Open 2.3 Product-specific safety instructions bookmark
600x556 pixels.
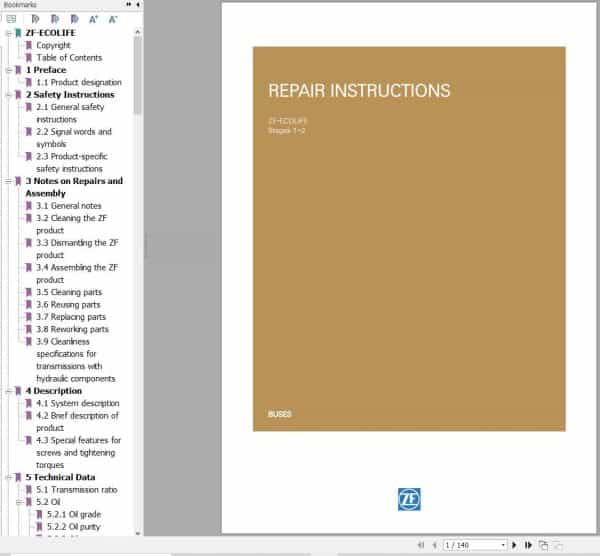pos(72,162)
